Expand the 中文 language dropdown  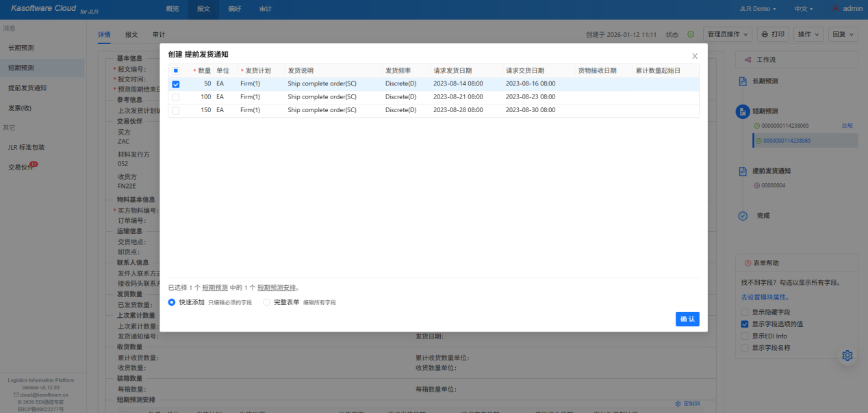(x=803, y=9)
